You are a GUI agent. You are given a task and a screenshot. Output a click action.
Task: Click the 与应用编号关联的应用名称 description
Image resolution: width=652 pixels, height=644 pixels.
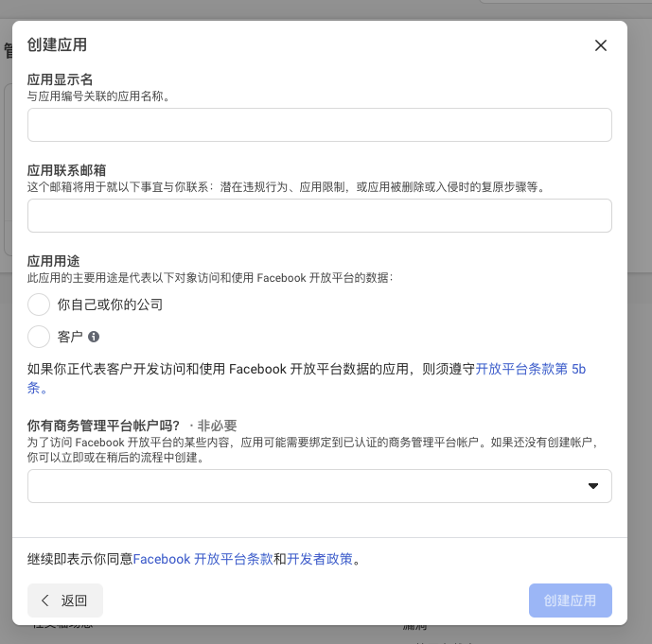(x=98, y=96)
